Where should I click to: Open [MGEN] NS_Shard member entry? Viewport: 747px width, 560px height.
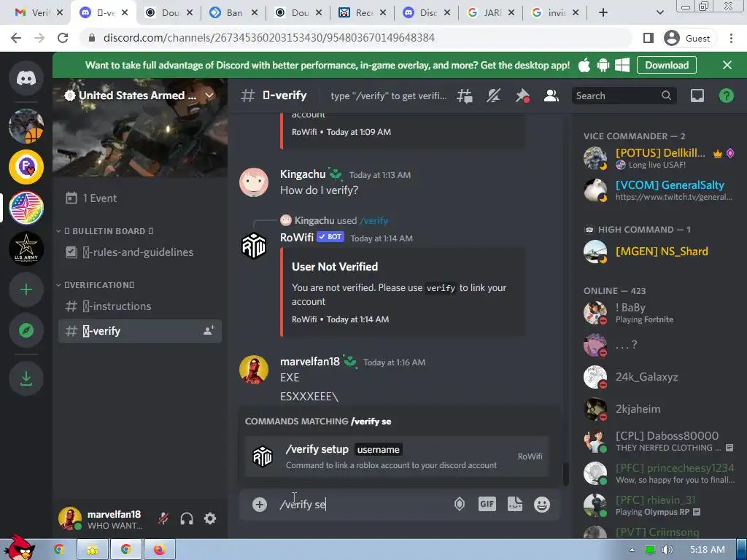[659, 252]
